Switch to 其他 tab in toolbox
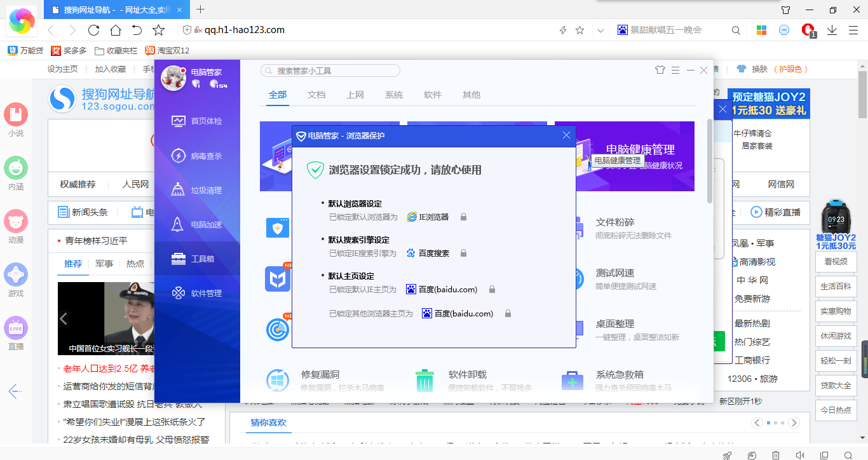This screenshot has width=868, height=460. coord(471,95)
